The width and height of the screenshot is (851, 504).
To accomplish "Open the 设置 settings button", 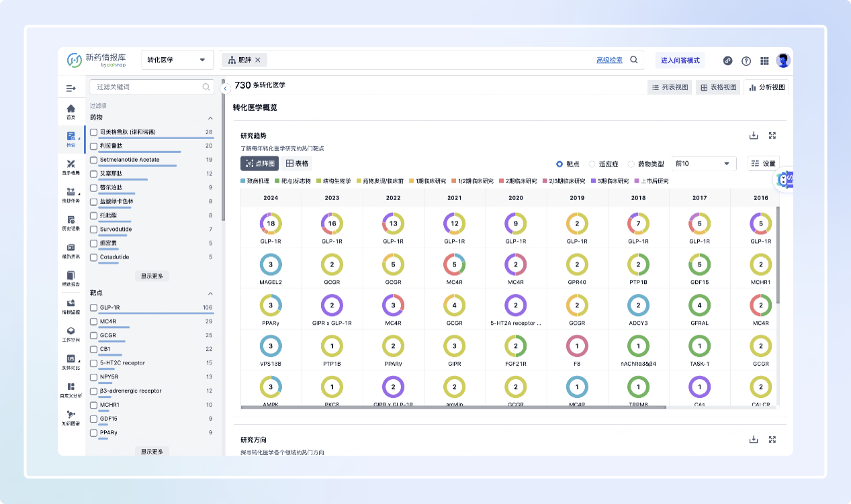I will tap(763, 164).
